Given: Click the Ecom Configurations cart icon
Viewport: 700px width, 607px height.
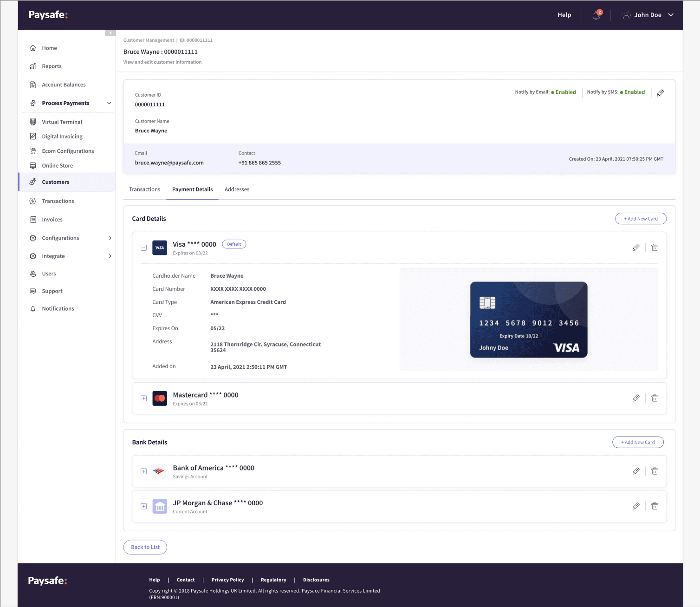Looking at the screenshot, I should tap(33, 151).
